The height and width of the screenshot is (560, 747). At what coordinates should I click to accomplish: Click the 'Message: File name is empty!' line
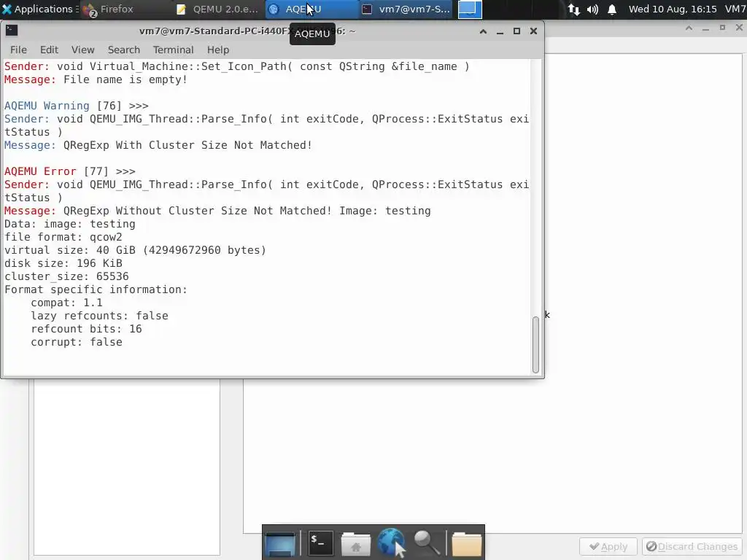(96, 79)
